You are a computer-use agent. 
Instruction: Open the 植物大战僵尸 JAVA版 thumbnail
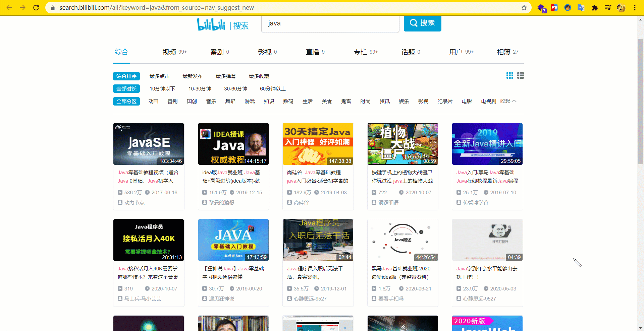click(403, 144)
